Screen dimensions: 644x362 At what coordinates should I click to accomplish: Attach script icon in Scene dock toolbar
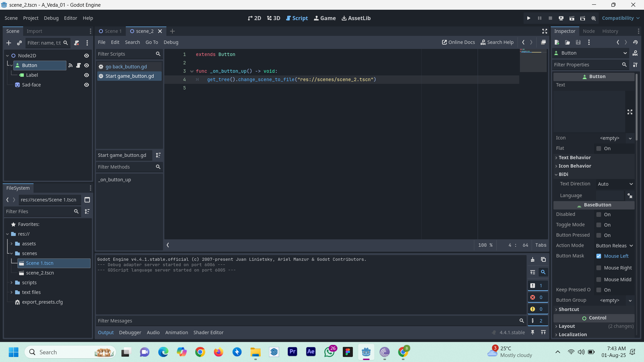coord(76,43)
